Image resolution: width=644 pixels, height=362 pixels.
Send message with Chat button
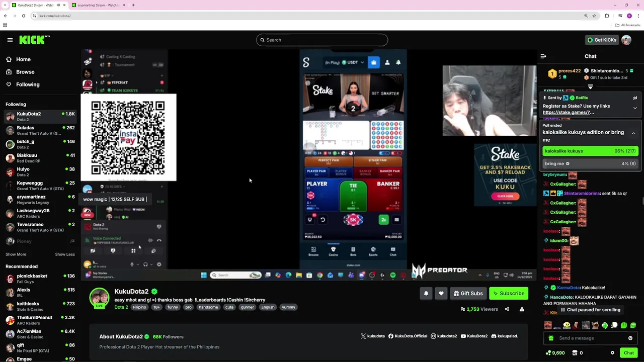pyautogui.click(x=629, y=353)
